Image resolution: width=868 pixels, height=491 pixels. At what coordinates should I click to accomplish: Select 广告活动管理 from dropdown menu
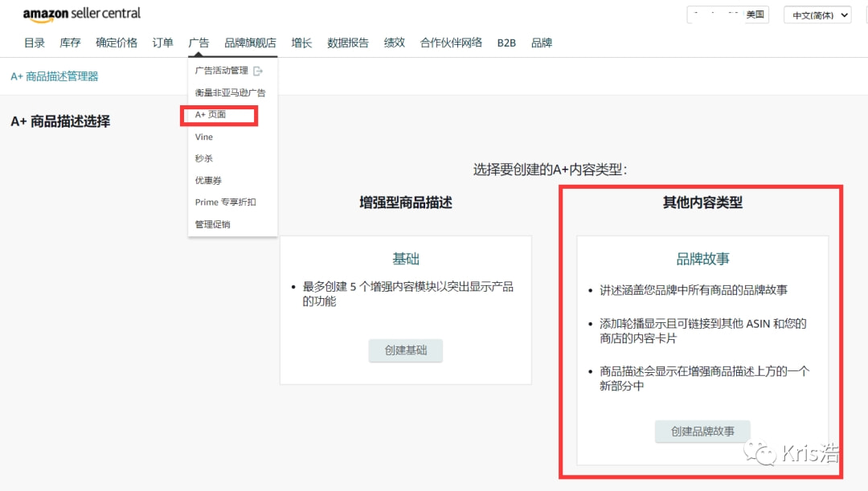click(x=222, y=70)
